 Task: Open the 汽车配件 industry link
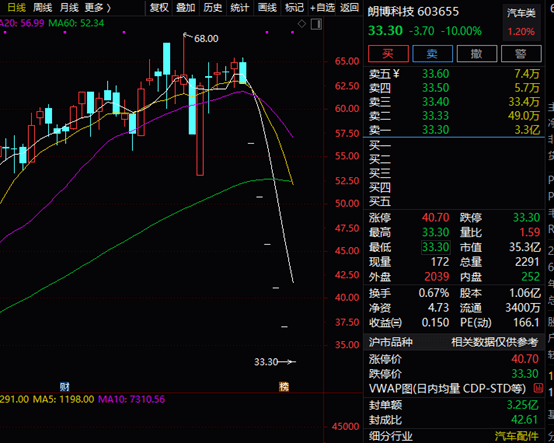517,436
